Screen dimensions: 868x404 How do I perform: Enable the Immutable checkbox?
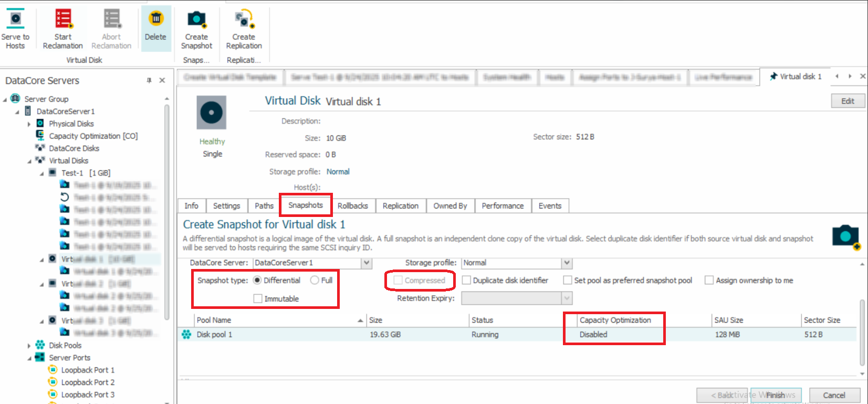click(258, 299)
